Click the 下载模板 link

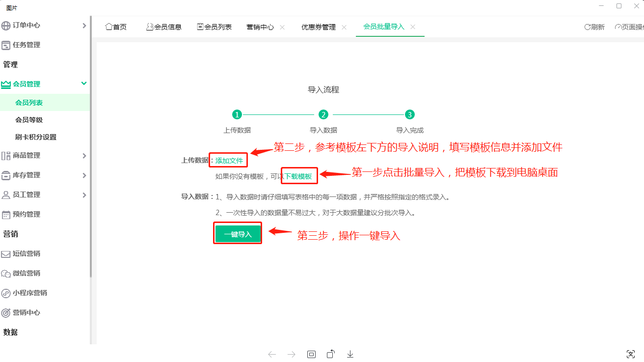click(298, 176)
